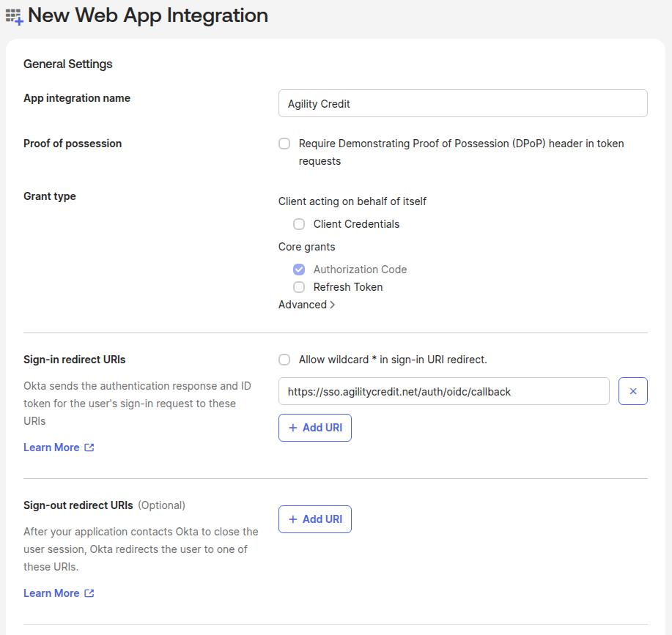Toggle the Authorization Code checkbox

pyautogui.click(x=299, y=270)
